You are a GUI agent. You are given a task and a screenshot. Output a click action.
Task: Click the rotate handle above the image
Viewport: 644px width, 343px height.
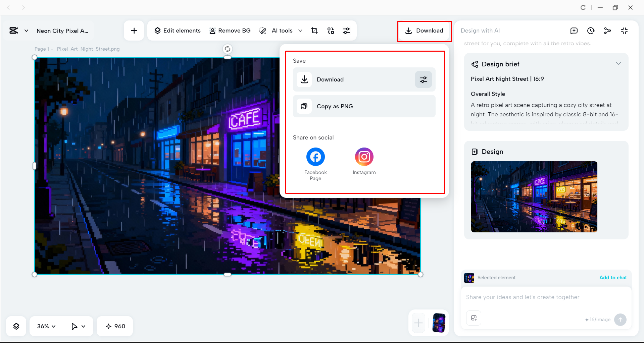[227, 49]
